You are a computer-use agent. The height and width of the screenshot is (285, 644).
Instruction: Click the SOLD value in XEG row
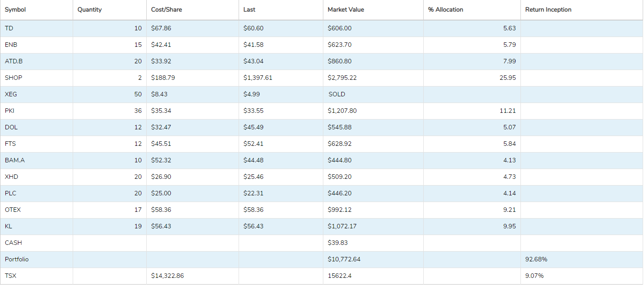(337, 94)
